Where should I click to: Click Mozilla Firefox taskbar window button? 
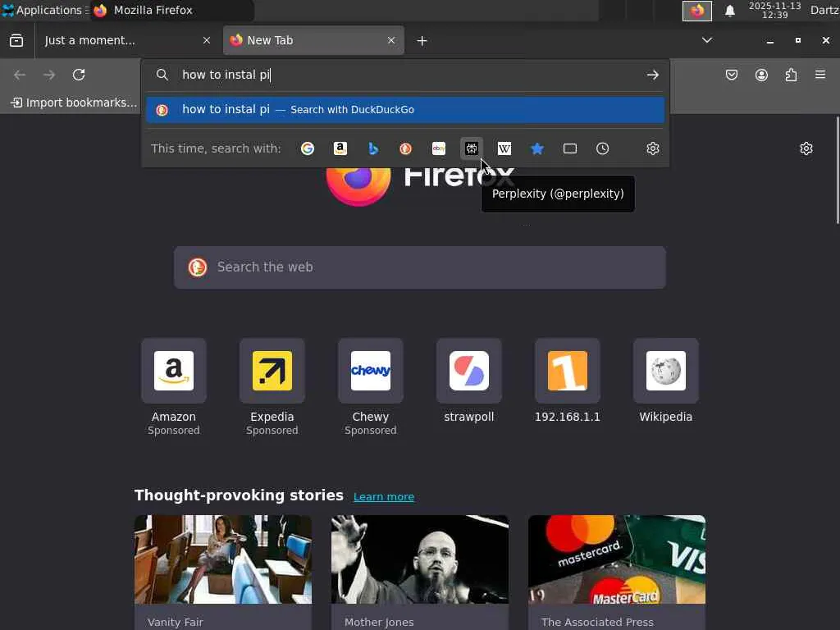171,10
